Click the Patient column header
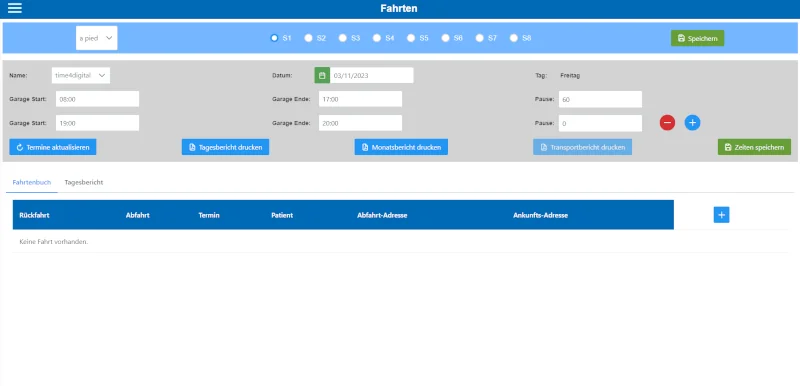Screen dimensions: 800x386 [x=282, y=215]
